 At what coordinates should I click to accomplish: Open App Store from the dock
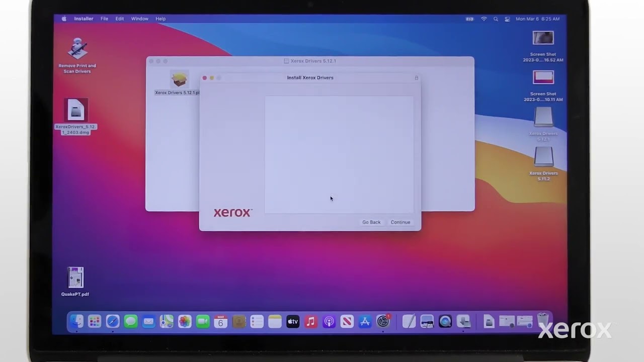[x=365, y=321]
